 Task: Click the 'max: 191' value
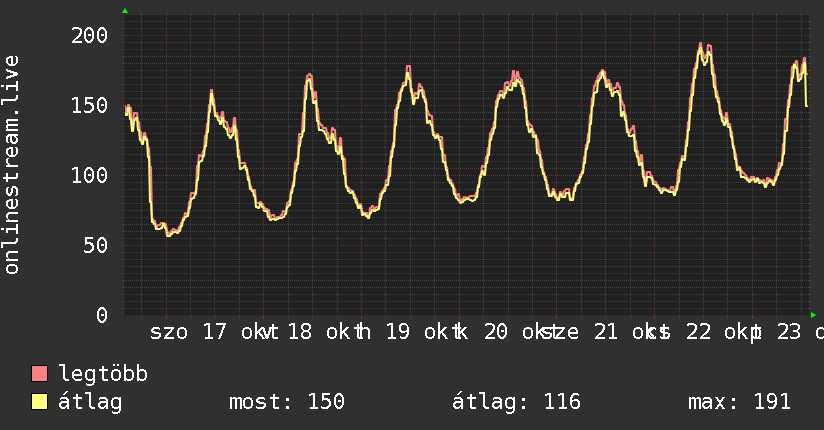click(739, 402)
